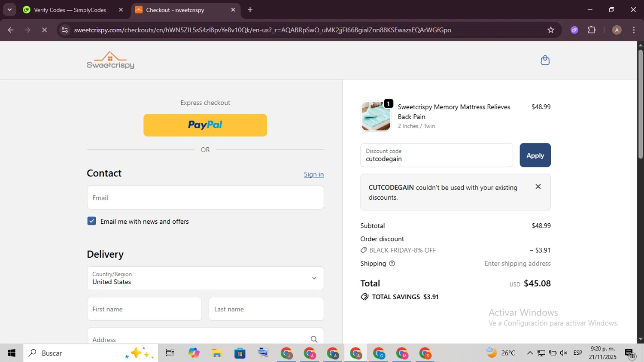The height and width of the screenshot is (362, 644).
Task: Uncheck Email me with news and offers
Action: [x=91, y=221]
